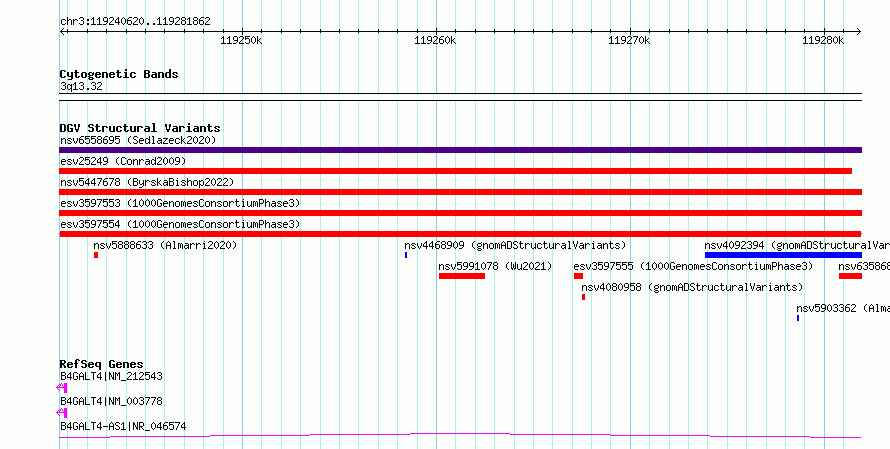Open the B4GALT4-AS1|NR_046574 gene label
Image resolution: width=890 pixels, height=449 pixels.
click(123, 426)
